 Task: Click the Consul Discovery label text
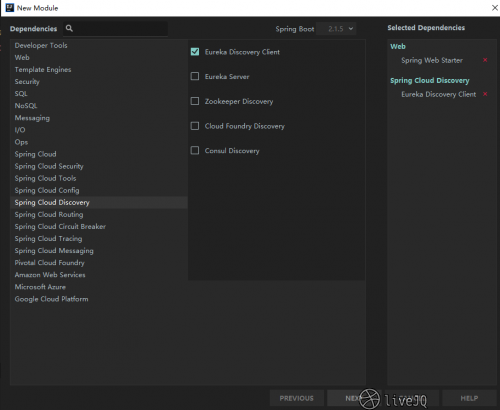click(232, 151)
